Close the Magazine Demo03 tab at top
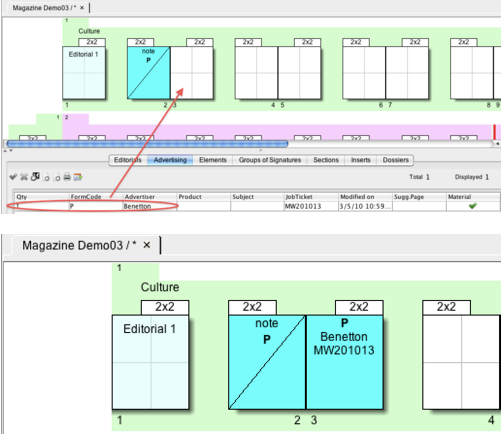The height and width of the screenshot is (435, 504). (82, 8)
